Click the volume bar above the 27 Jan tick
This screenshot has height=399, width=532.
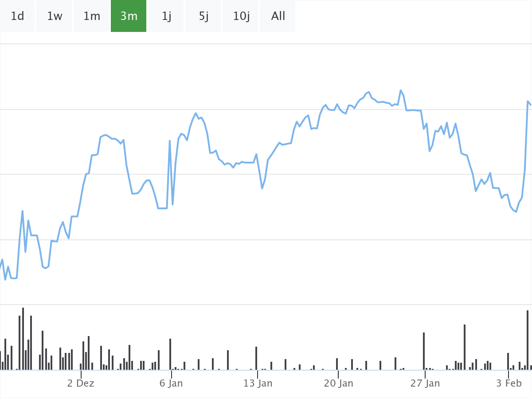click(x=424, y=351)
